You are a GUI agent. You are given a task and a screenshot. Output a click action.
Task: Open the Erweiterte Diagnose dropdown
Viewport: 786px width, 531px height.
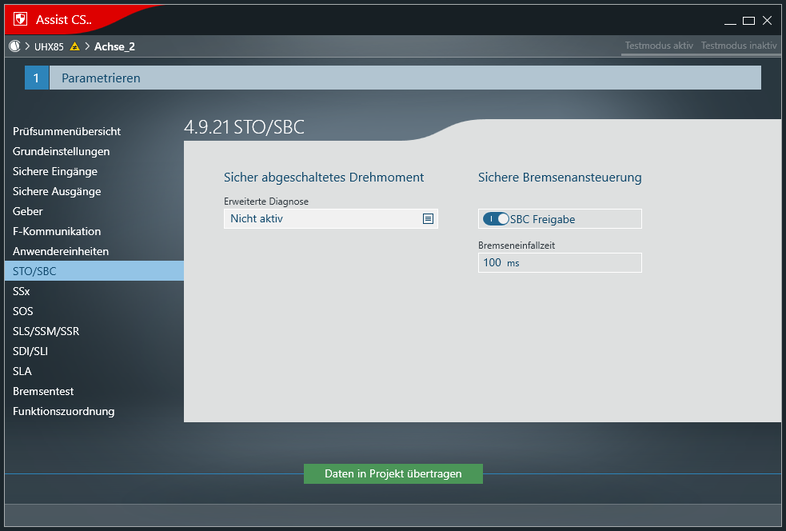coord(330,218)
